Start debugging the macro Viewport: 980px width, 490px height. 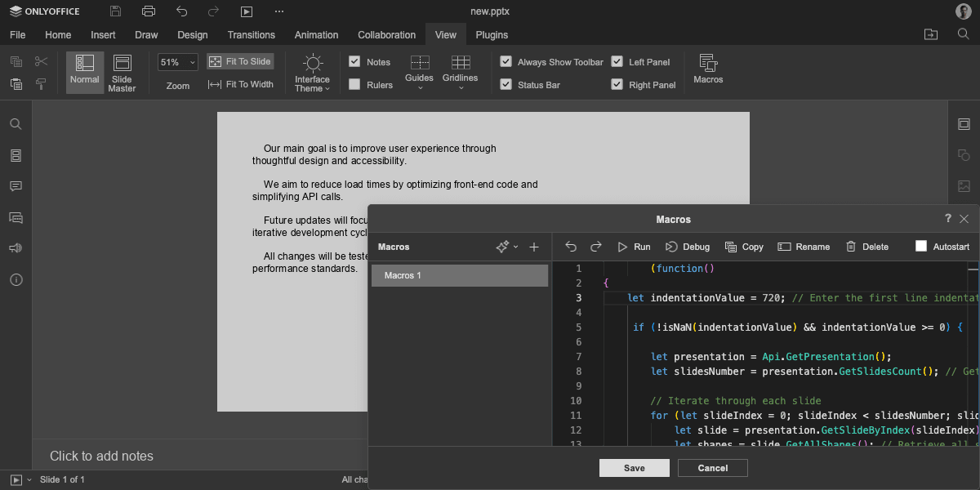tap(688, 247)
